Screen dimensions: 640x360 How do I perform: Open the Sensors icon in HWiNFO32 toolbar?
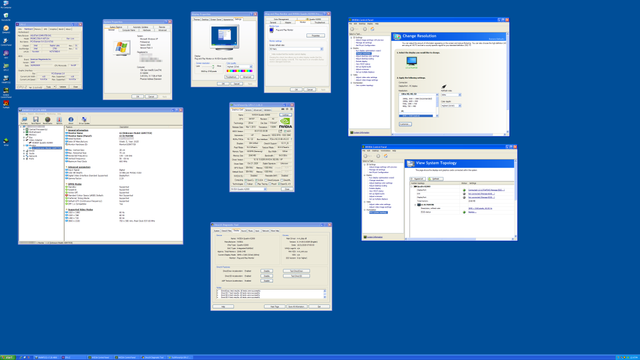click(59, 120)
